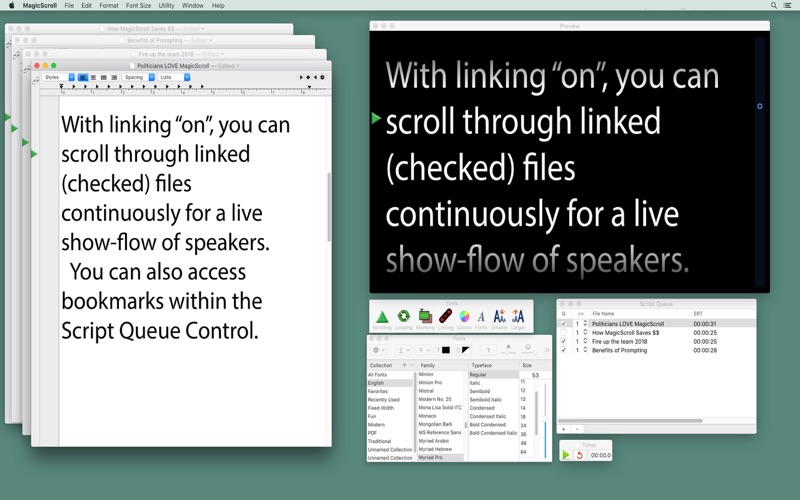Image resolution: width=800 pixels, height=500 pixels.
Task: Open the Fonts panel gear actions menu
Action: pos(378,350)
